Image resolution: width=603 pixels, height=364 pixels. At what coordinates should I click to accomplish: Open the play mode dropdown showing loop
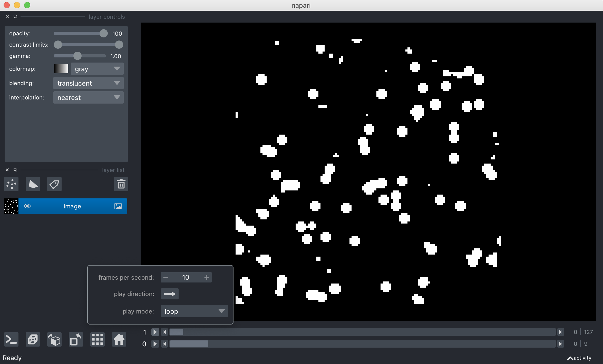point(194,311)
